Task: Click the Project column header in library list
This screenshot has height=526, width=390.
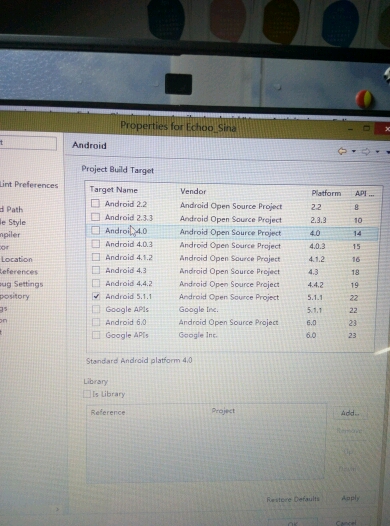Action: [223, 411]
